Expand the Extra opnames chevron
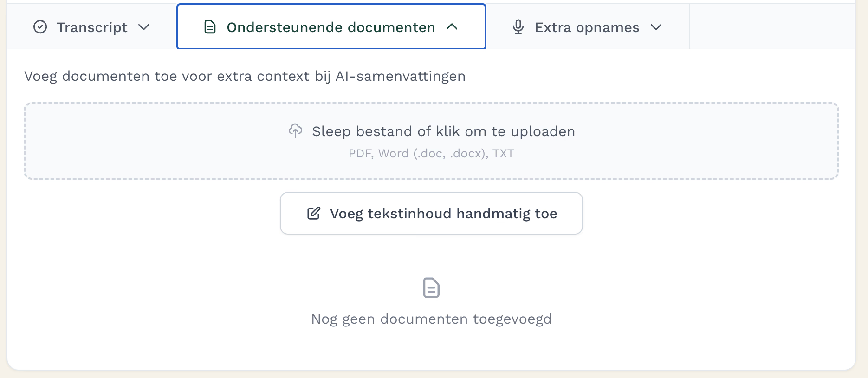The width and height of the screenshot is (868, 378). coord(656,27)
